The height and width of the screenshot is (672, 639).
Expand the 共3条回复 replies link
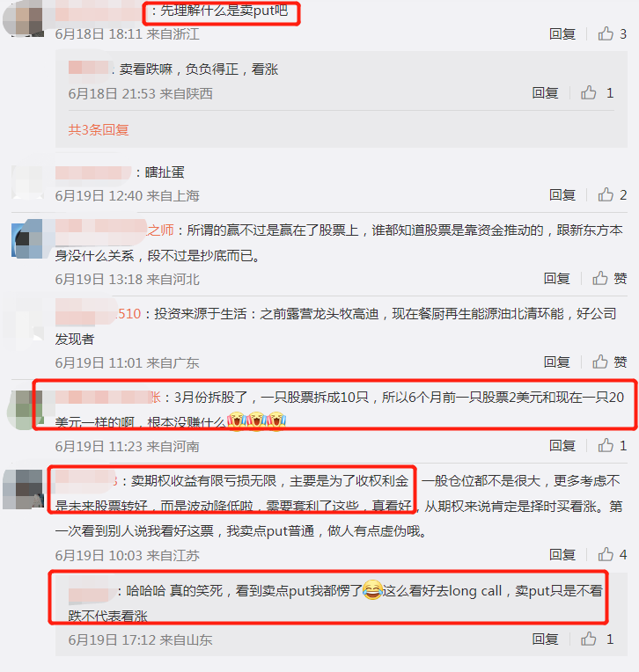point(99,129)
